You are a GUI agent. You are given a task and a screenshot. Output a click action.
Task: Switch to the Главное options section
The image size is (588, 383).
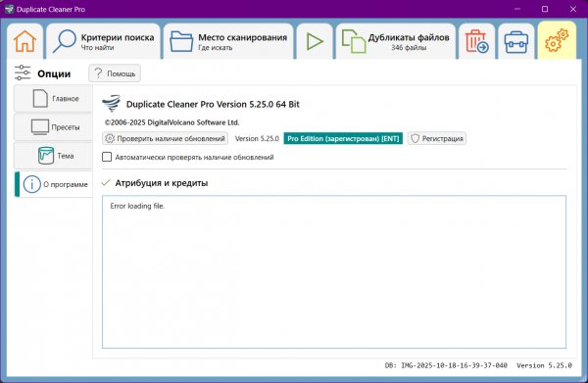click(53, 99)
